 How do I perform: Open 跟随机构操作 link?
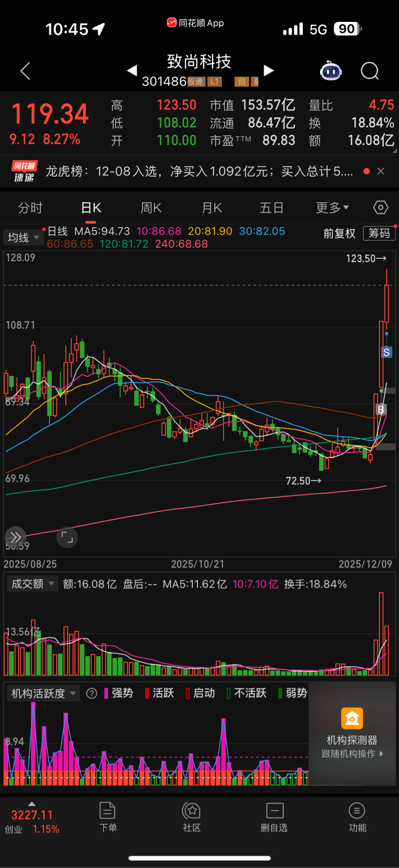point(352,754)
